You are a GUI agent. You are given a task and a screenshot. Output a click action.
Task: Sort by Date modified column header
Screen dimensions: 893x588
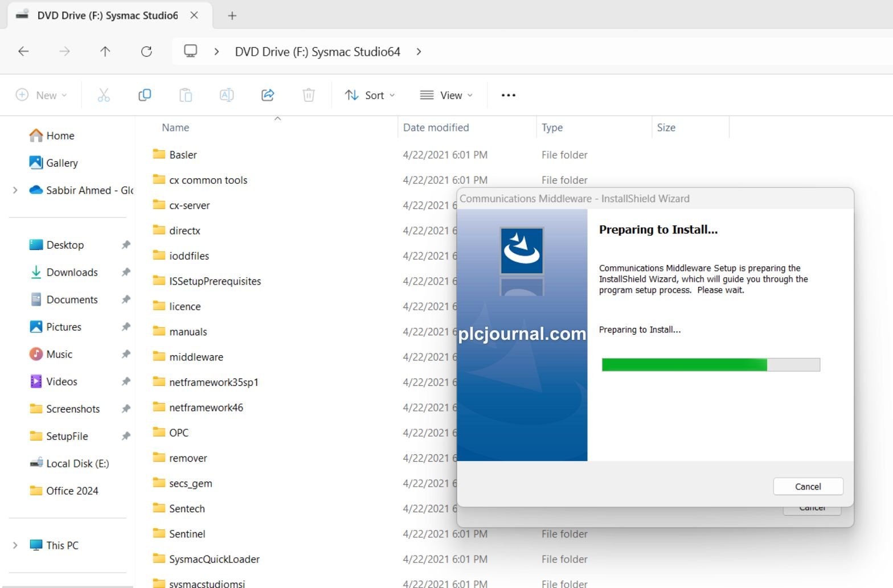[x=436, y=128]
